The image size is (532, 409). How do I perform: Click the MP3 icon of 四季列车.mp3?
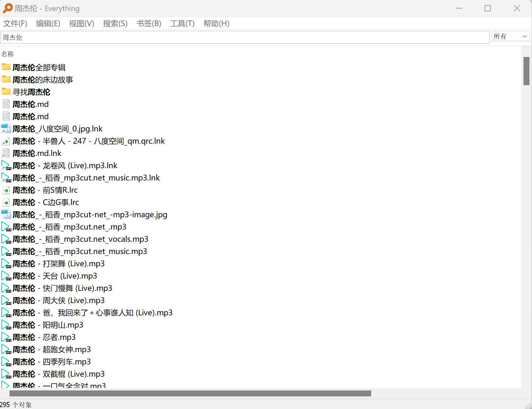click(x=6, y=362)
